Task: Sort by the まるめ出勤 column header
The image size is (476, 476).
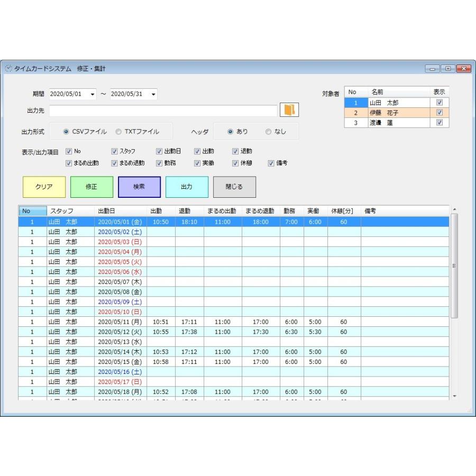Action: coord(223,211)
